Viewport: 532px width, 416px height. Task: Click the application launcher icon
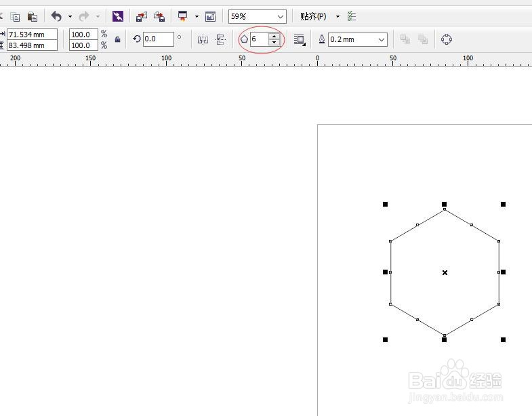pyautogui.click(x=183, y=16)
